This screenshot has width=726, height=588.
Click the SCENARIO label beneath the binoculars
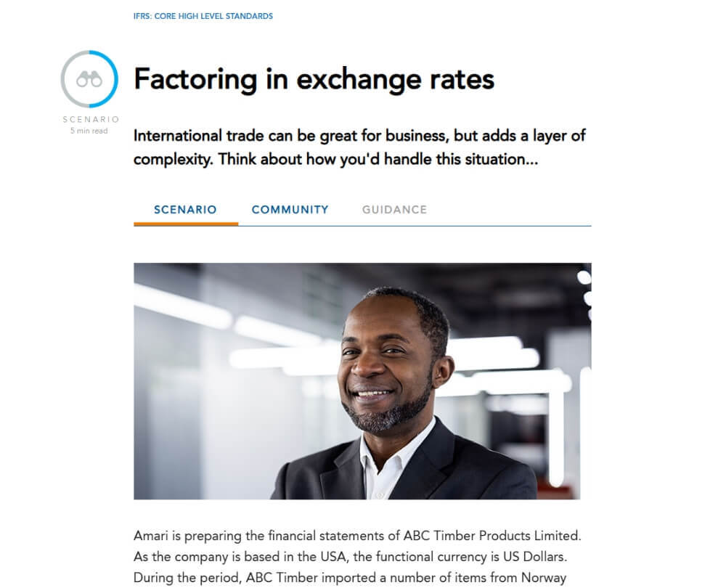point(89,120)
